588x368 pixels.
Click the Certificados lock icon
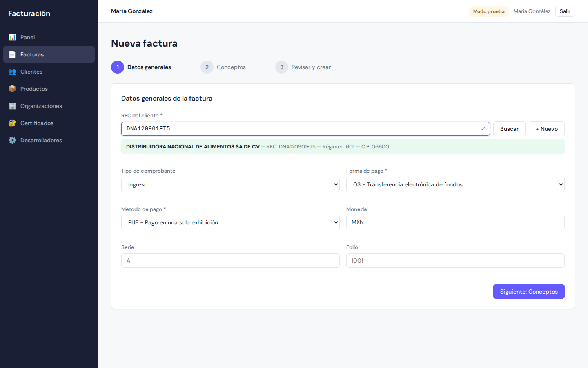pos(12,123)
